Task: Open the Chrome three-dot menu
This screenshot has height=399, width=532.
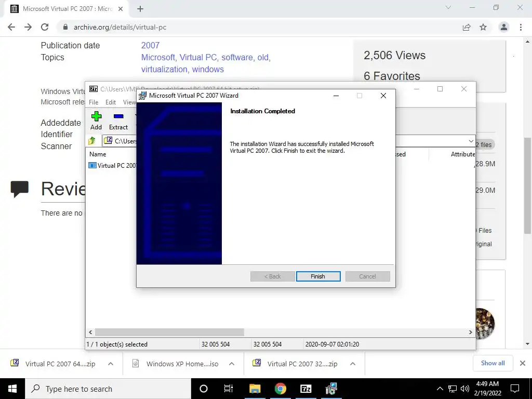Action: [521, 27]
